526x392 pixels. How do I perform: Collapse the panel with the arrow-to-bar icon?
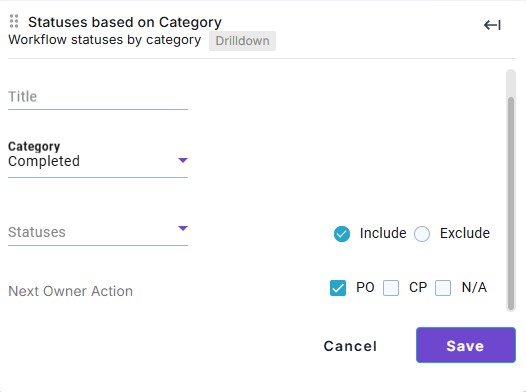click(x=492, y=25)
